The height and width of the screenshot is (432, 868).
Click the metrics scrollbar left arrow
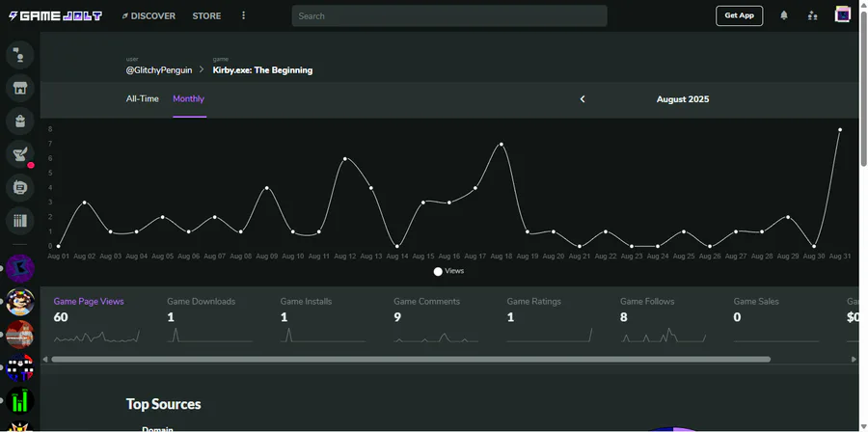[45, 359]
